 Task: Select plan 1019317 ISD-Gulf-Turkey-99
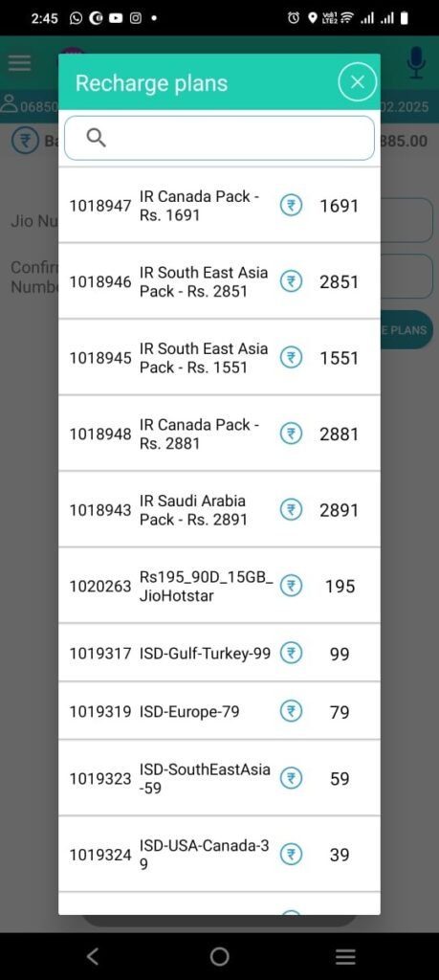click(219, 653)
